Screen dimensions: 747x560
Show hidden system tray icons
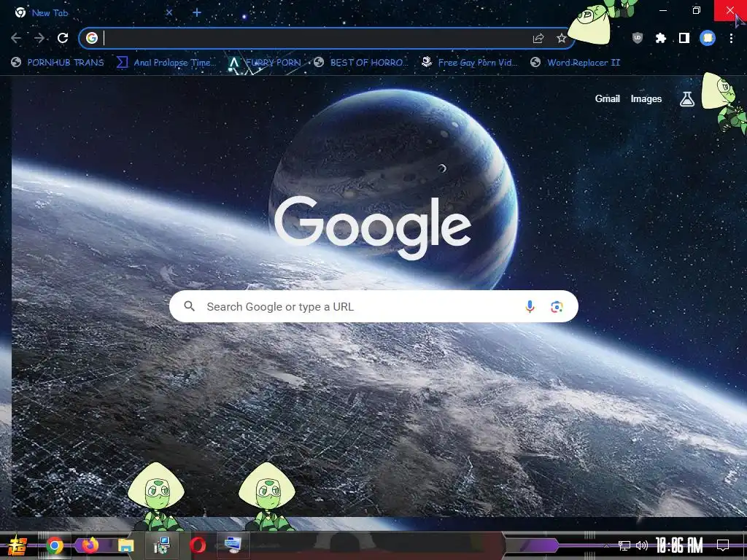click(606, 545)
